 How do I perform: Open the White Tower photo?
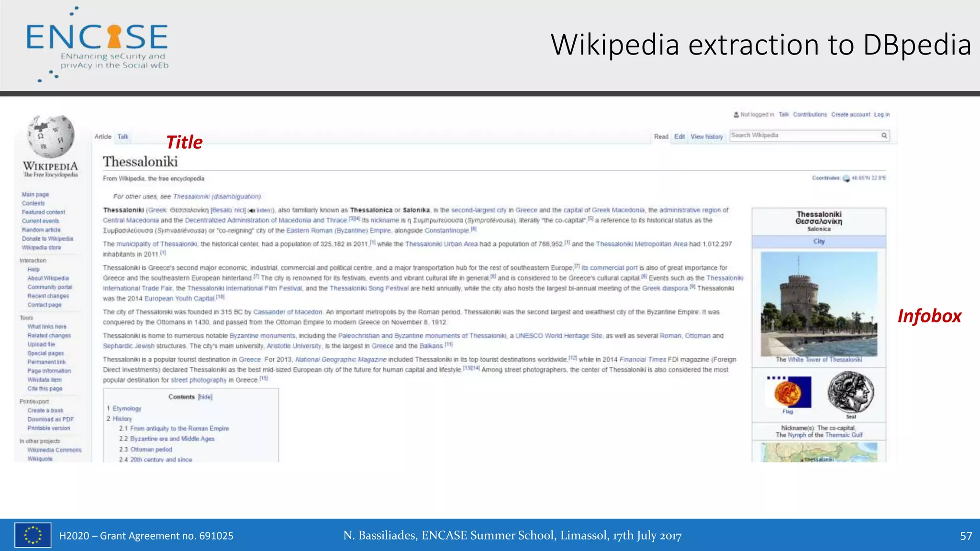819,304
